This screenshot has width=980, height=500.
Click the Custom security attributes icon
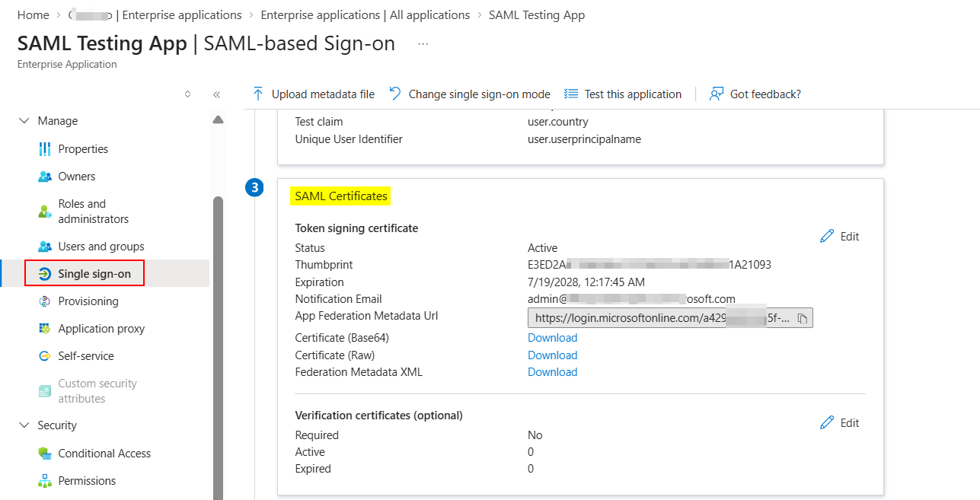(x=44, y=391)
